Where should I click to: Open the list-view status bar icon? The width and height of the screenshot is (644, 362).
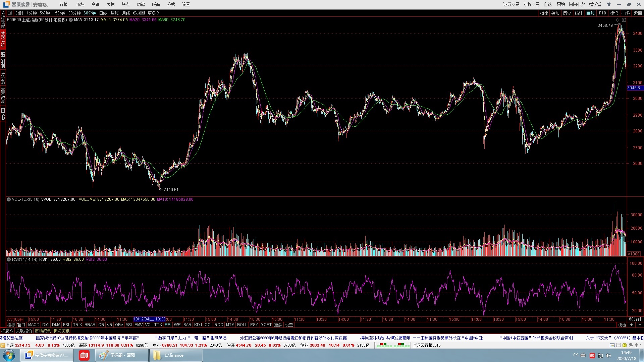pyautogui.click(x=619, y=345)
